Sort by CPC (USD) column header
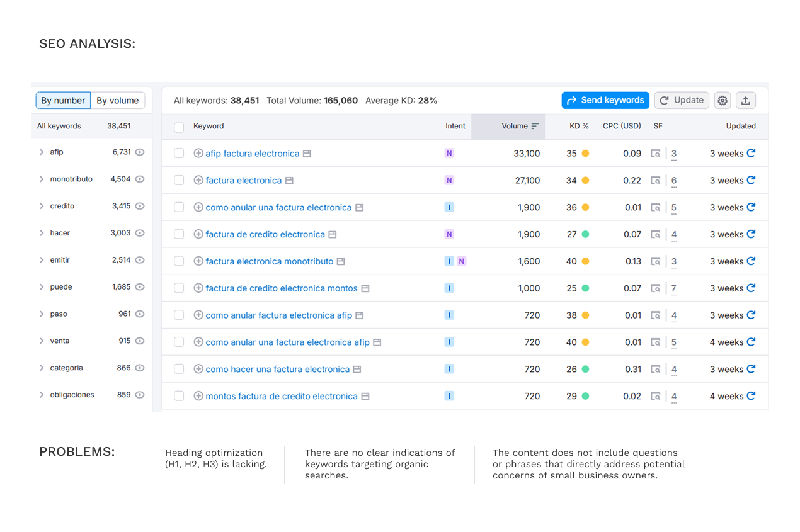Viewport: 800px width, 532px height. 622,126
